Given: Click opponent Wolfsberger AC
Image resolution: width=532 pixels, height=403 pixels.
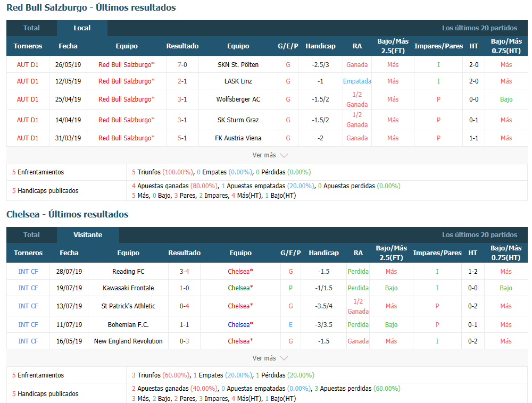Looking at the screenshot, I should (238, 99).
